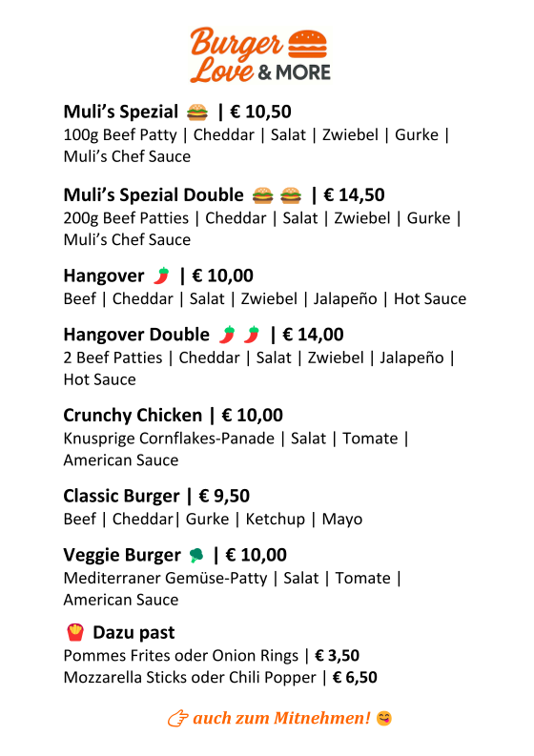
Task: Click the burger emoji beside Muli's Spezial
Action: point(196,112)
